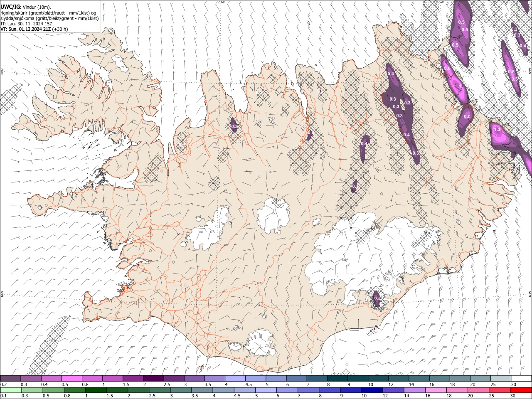Pick lower legend swatch between 0.1 and 0.3
Screen dimensions: 532x399
pyautogui.click(x=11, y=390)
